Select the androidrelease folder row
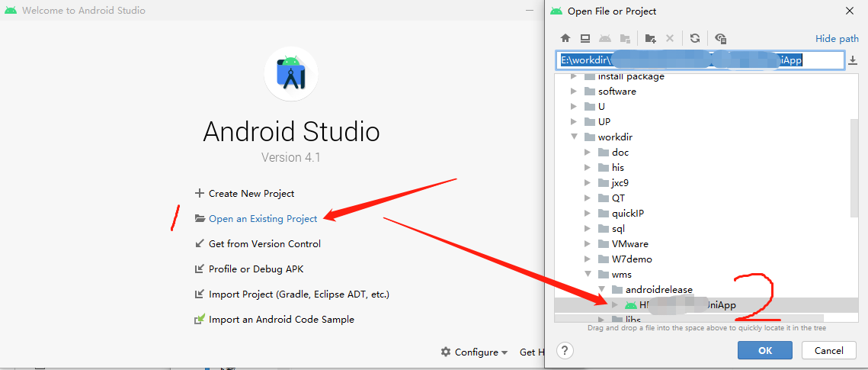This screenshot has width=868, height=370. pyautogui.click(x=703, y=290)
